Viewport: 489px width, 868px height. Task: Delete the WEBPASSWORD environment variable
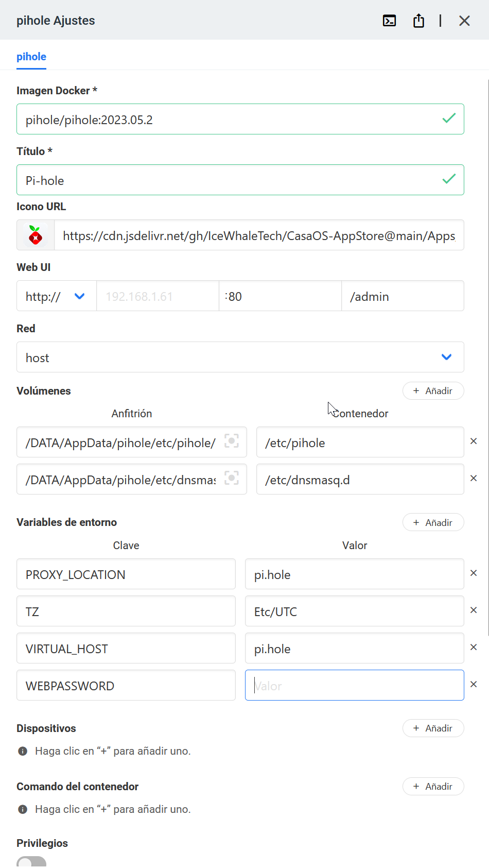474,685
